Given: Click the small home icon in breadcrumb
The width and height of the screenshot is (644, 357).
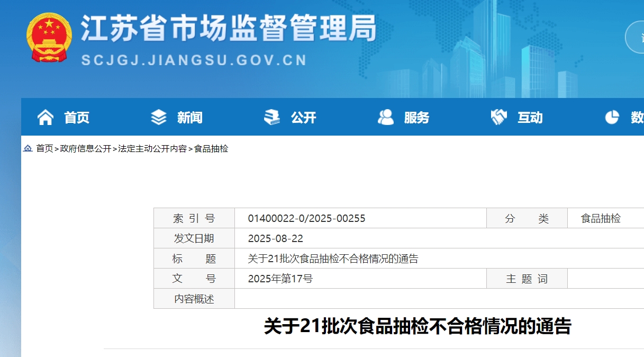Looking at the screenshot, I should [x=28, y=149].
